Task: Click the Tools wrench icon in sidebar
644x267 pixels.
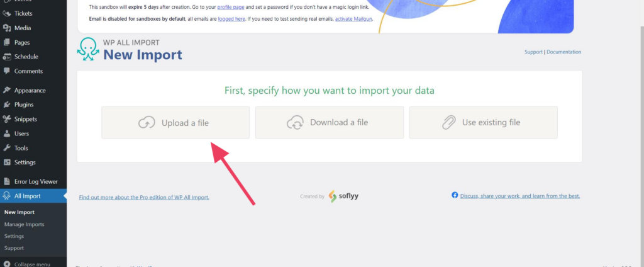Action: [7, 148]
